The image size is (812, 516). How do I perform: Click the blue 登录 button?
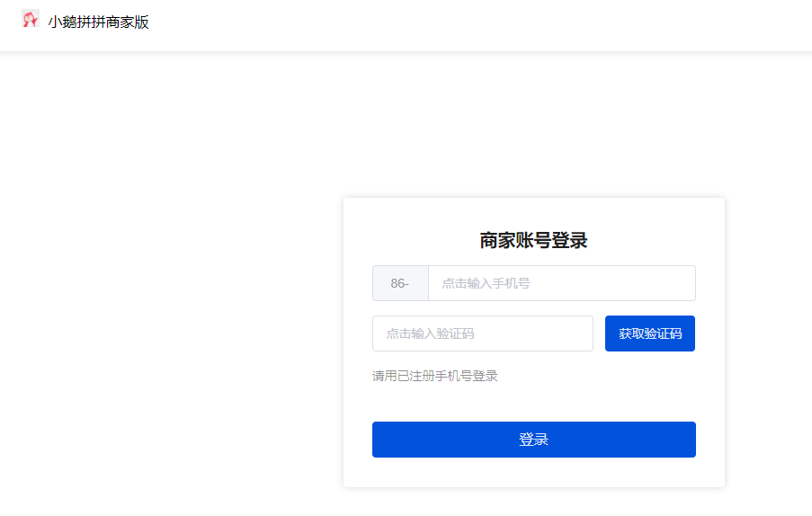coord(534,440)
